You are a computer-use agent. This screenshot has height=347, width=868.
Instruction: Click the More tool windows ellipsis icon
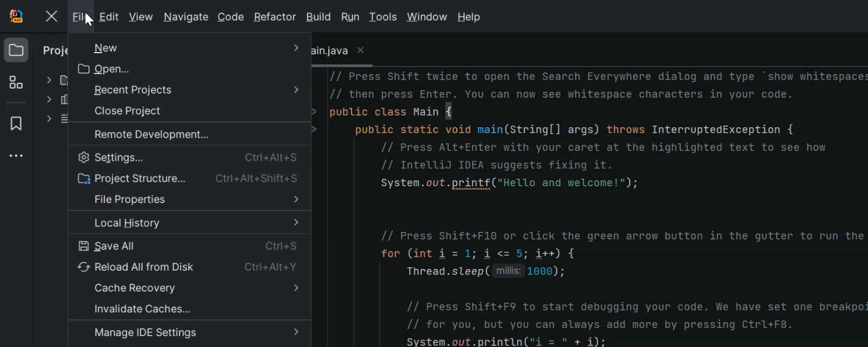(16, 156)
